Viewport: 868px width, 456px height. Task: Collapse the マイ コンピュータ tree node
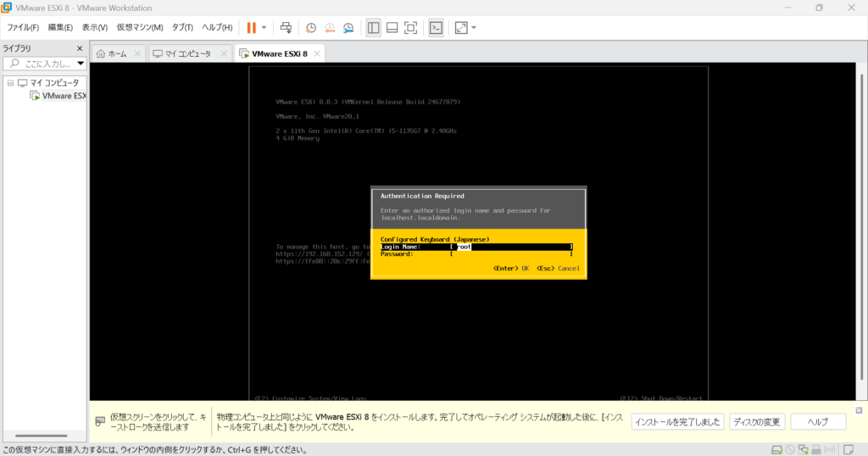[x=9, y=83]
